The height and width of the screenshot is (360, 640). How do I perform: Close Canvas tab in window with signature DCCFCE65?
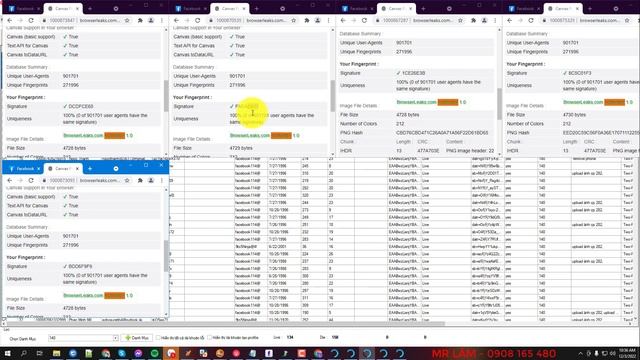pos(78,9)
